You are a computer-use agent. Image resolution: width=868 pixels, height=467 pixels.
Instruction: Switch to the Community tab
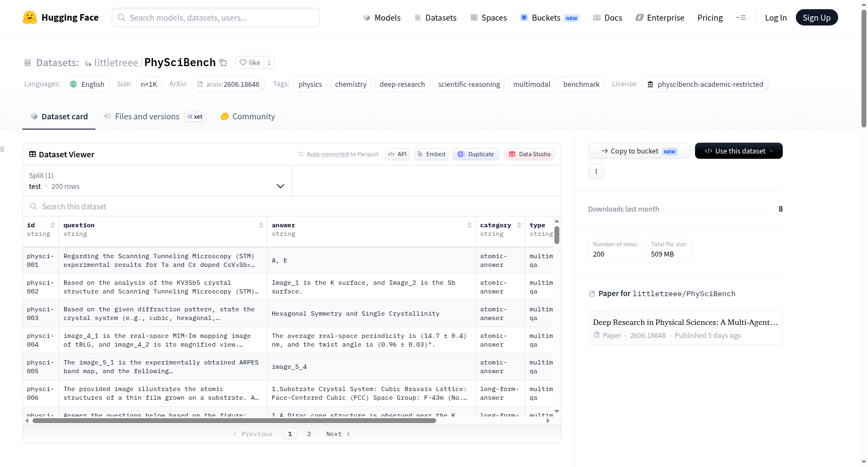247,117
